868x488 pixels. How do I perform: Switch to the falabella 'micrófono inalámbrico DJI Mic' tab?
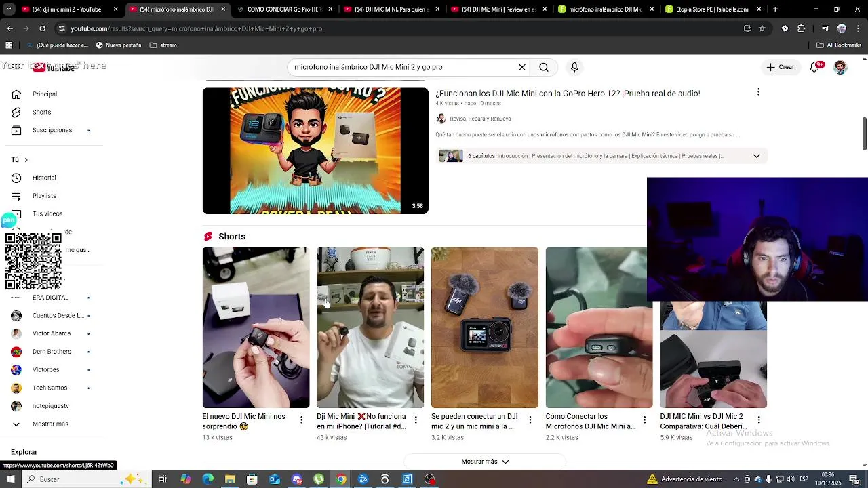click(x=605, y=9)
